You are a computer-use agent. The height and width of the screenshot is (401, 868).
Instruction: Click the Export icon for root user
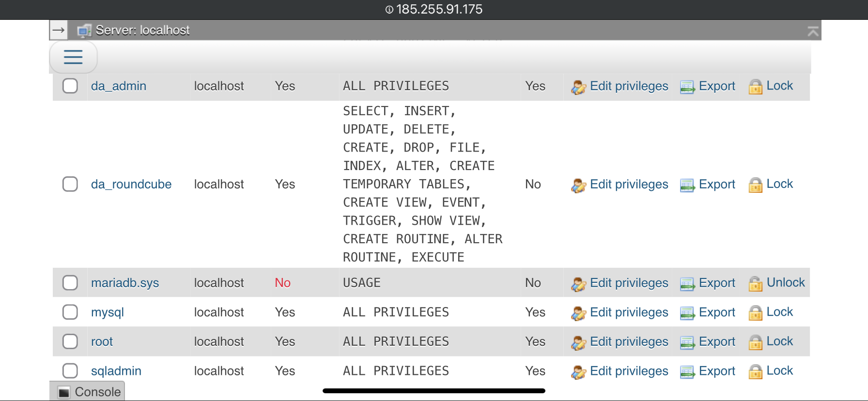click(687, 342)
